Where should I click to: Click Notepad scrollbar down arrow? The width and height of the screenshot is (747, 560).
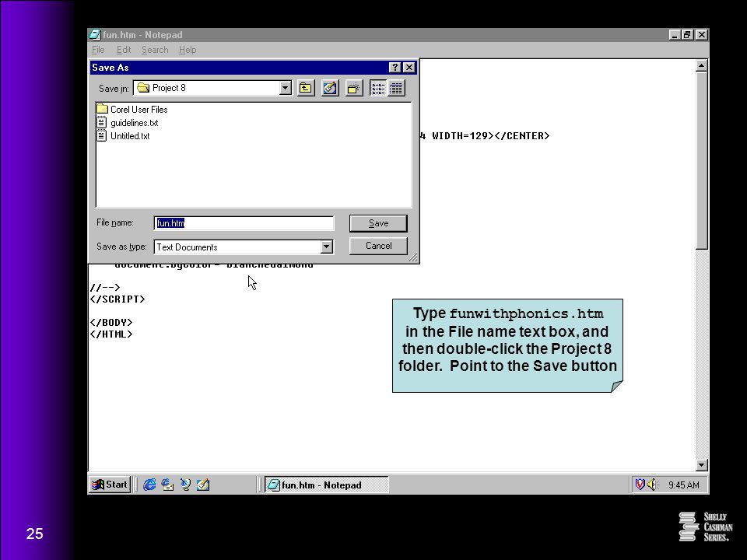click(x=701, y=465)
